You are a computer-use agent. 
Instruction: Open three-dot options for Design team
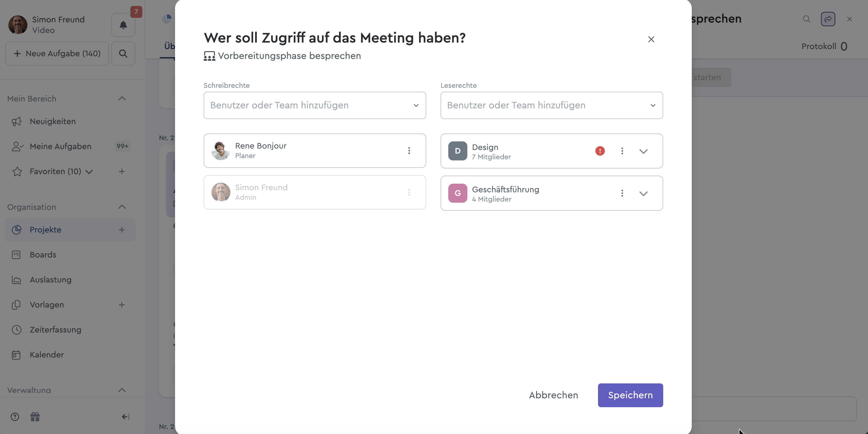[622, 151]
